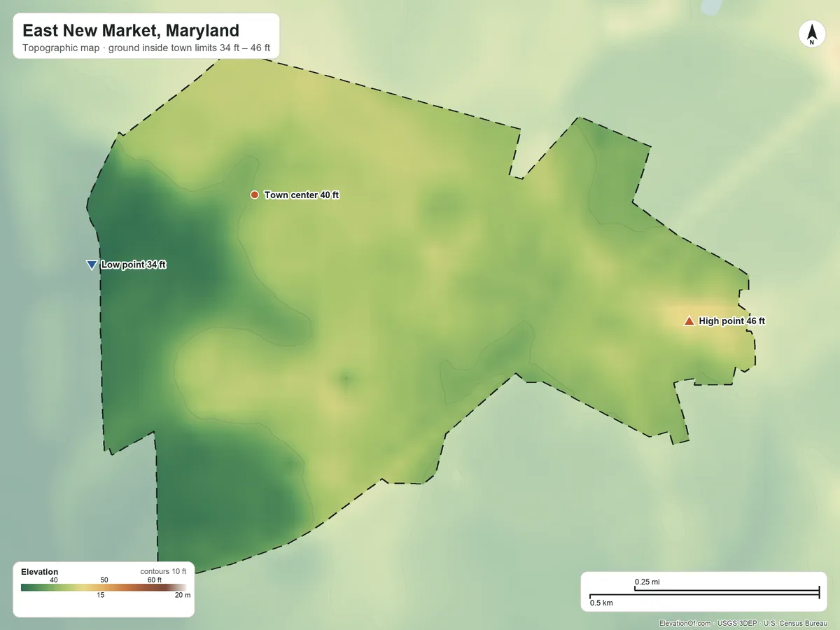Click the 'contours 10 ft' legend note
Viewport: 840px width, 630px height.
point(163,572)
